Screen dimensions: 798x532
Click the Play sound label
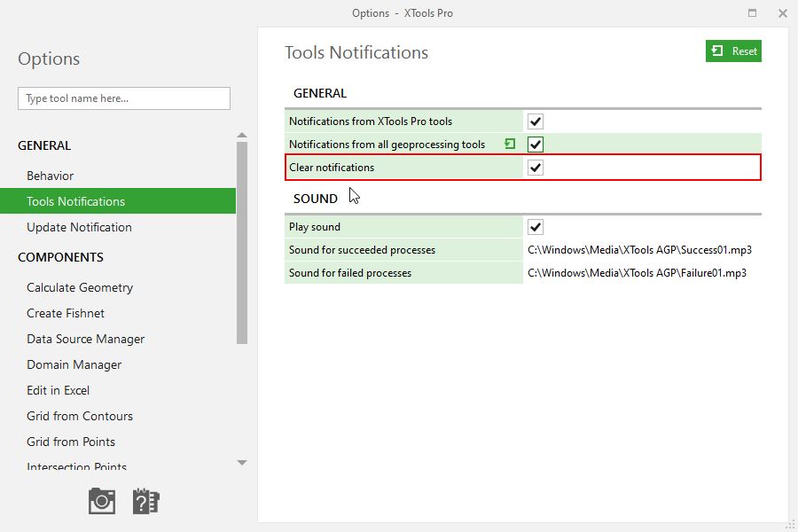pyautogui.click(x=315, y=227)
